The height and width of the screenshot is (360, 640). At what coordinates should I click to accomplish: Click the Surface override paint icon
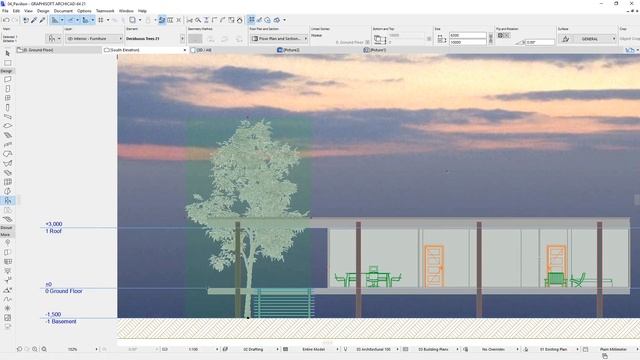click(565, 39)
